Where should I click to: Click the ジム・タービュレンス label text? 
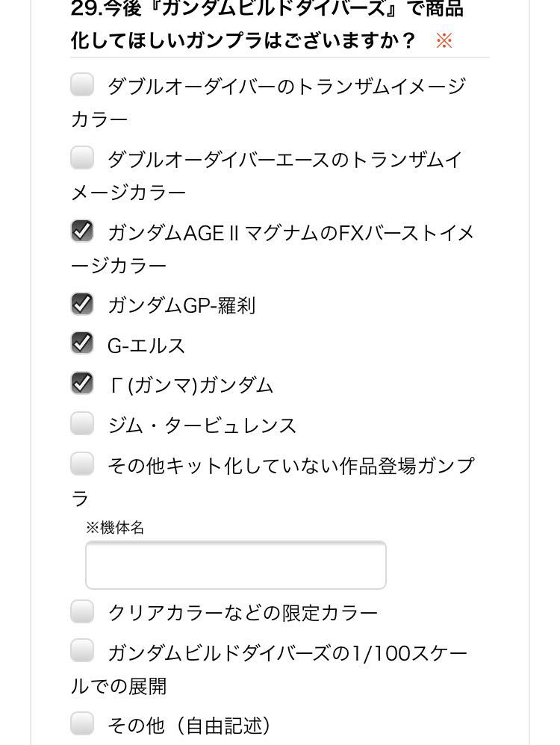click(202, 426)
